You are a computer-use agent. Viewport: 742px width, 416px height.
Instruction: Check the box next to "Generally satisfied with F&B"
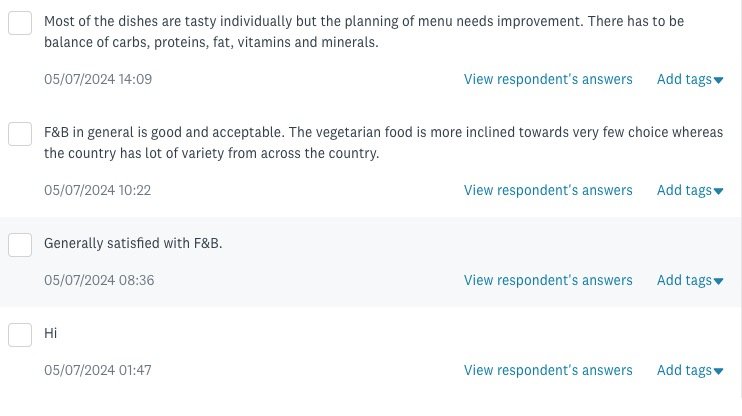(x=20, y=244)
